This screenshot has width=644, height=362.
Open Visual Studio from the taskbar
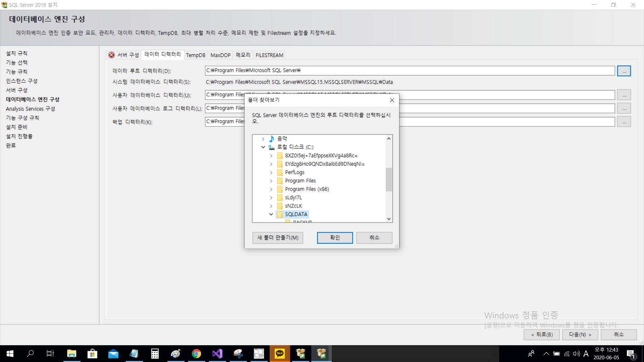pyautogui.click(x=217, y=354)
